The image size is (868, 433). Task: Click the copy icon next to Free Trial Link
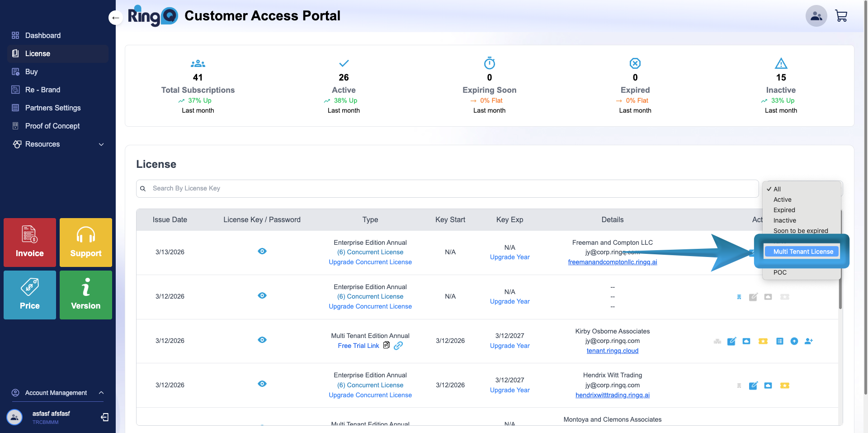click(x=387, y=345)
